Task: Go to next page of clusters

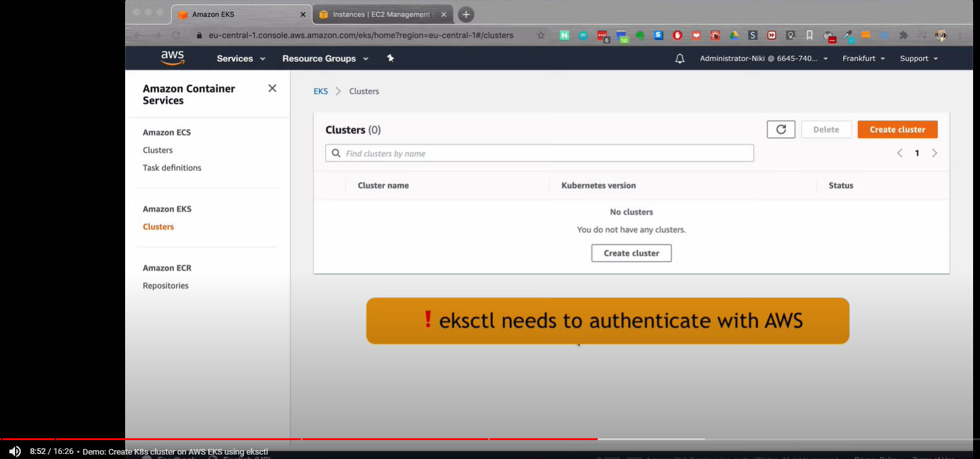Action: 935,153
